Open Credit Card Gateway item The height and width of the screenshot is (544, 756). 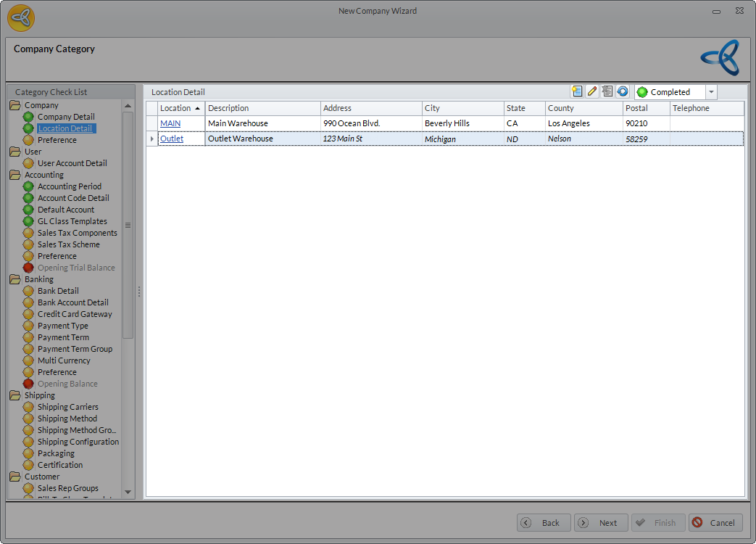75,314
